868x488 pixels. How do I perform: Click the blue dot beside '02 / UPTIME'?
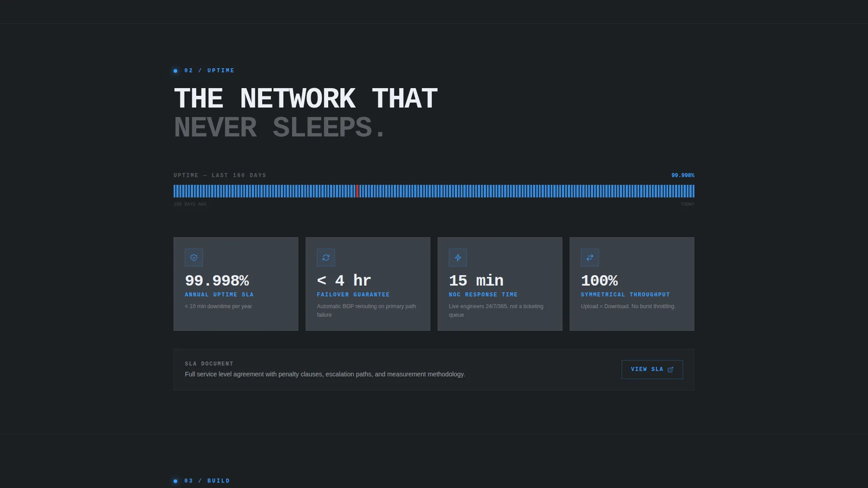(175, 71)
